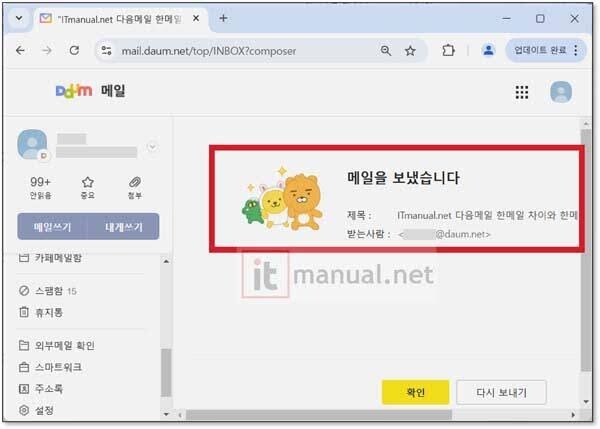600x429 pixels.
Task: Click the 메일쓰기 compose button
Action: 52,227
